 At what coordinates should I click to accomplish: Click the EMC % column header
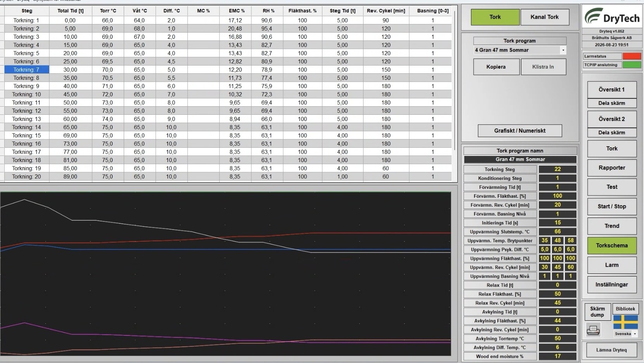click(235, 11)
